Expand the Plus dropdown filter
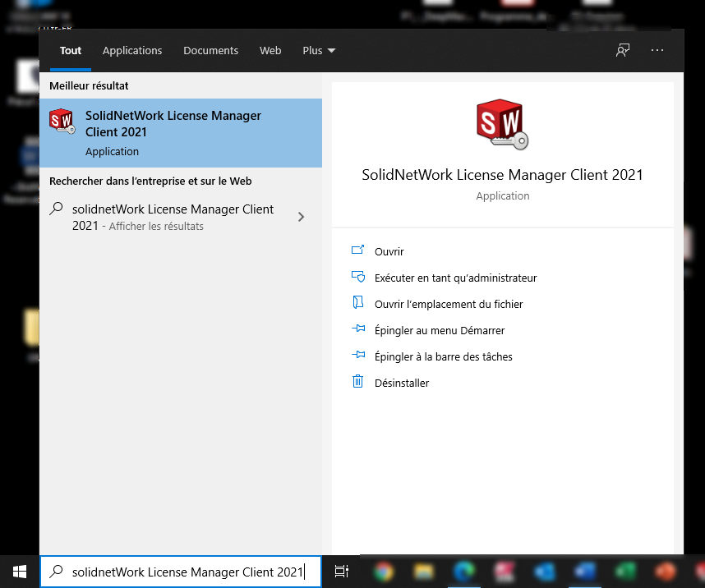This screenshot has height=588, width=705. click(x=319, y=50)
